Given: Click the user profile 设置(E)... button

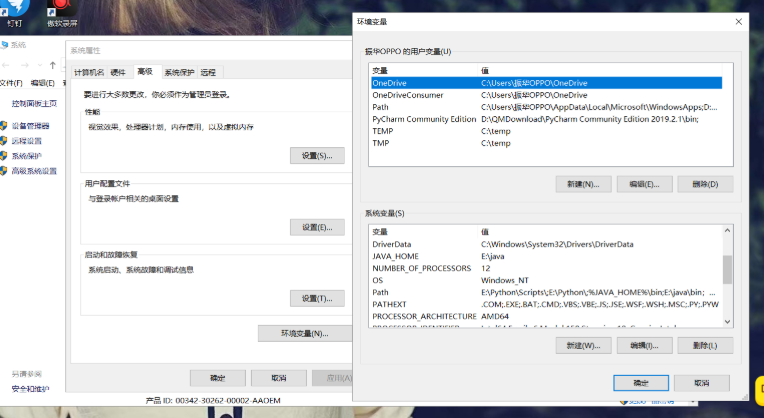Looking at the screenshot, I should 317,227.
